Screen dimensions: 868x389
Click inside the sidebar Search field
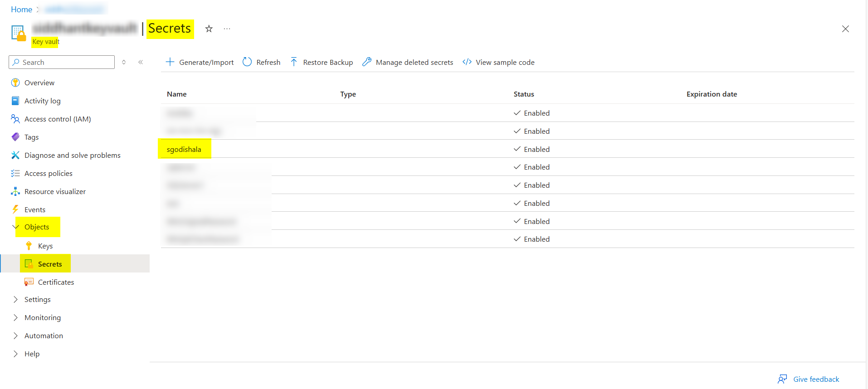(x=62, y=62)
